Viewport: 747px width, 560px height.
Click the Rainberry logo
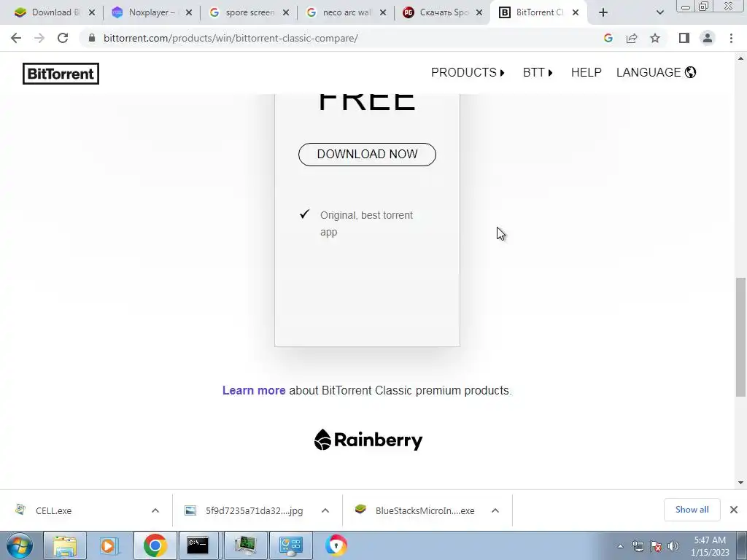(368, 440)
